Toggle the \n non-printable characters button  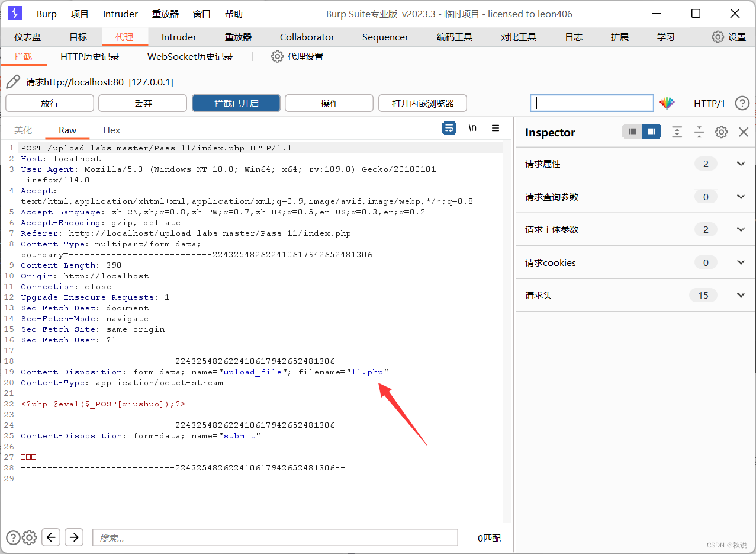point(472,128)
